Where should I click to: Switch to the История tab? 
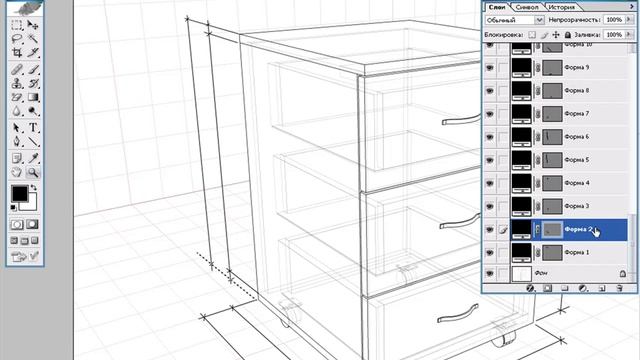click(x=561, y=7)
